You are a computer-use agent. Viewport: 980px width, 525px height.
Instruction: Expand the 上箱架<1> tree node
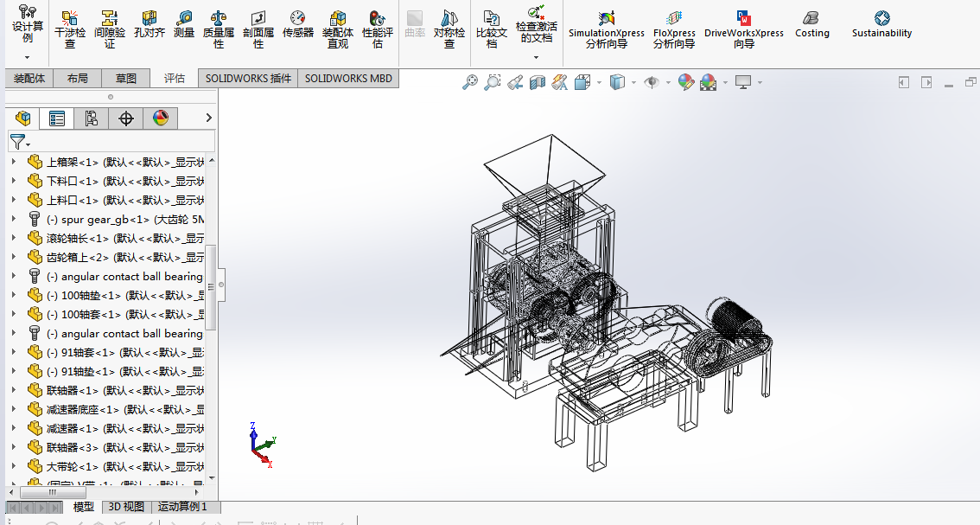(x=14, y=162)
